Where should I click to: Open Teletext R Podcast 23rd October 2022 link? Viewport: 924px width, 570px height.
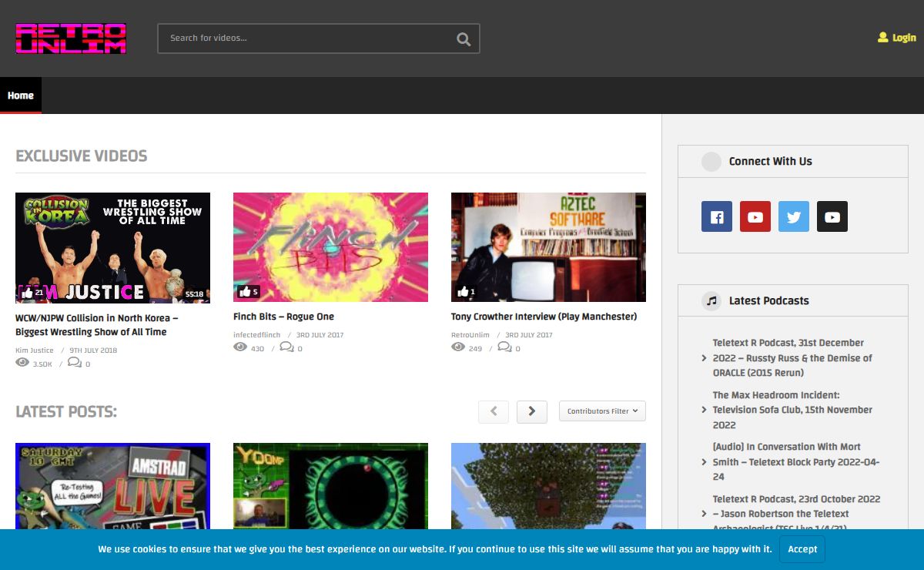coord(796,514)
